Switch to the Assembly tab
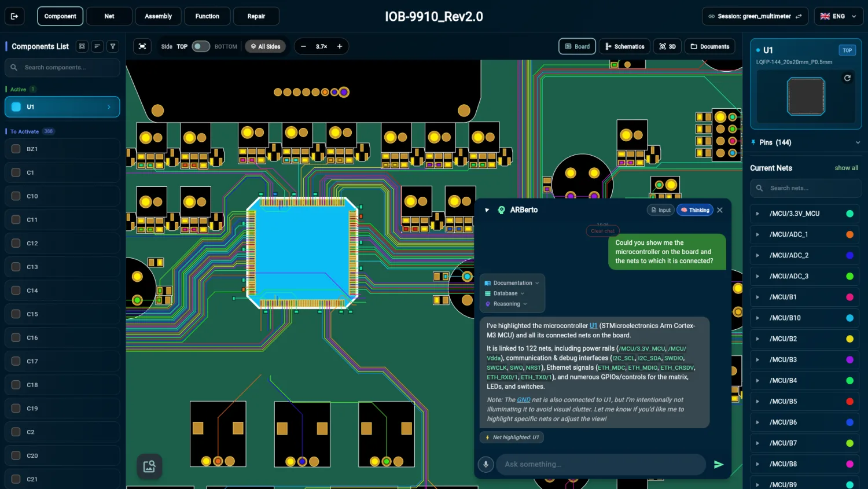The width and height of the screenshot is (868, 489). pyautogui.click(x=158, y=16)
